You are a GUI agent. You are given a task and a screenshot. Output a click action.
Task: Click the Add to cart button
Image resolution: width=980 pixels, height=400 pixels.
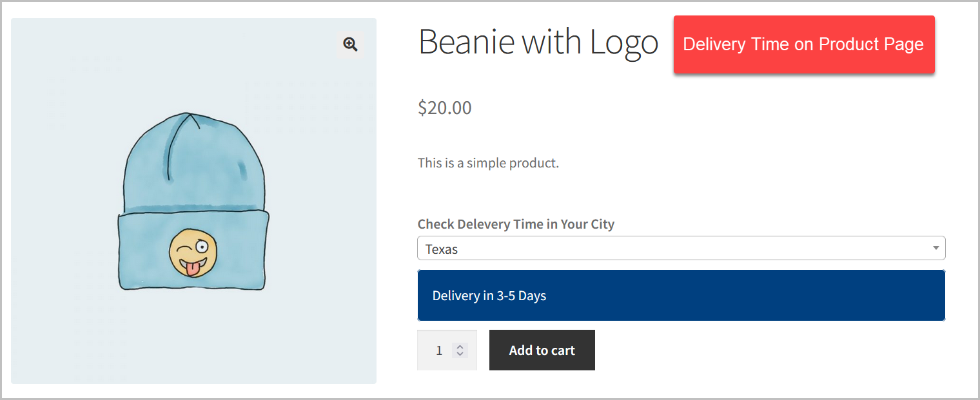click(542, 350)
